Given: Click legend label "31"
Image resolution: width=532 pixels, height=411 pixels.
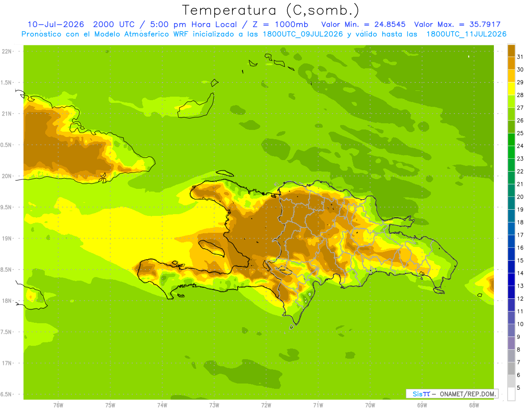Looking at the screenshot, I should point(520,57).
